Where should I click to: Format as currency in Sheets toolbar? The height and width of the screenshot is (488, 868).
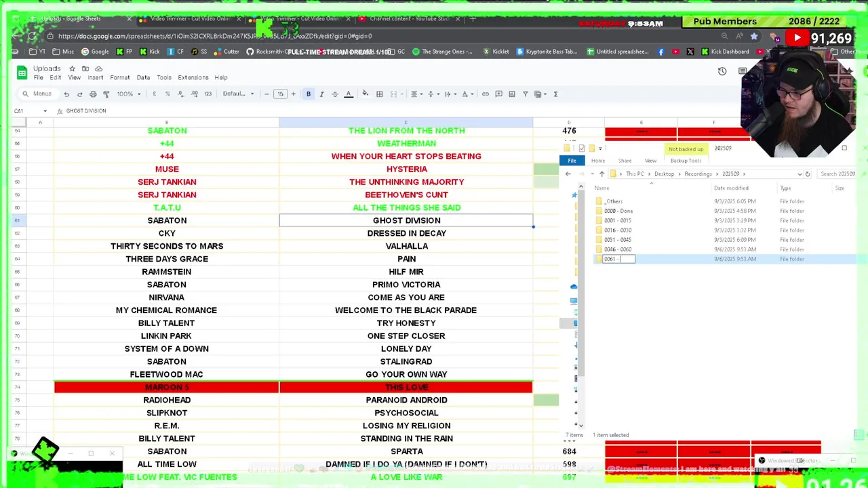click(154, 94)
